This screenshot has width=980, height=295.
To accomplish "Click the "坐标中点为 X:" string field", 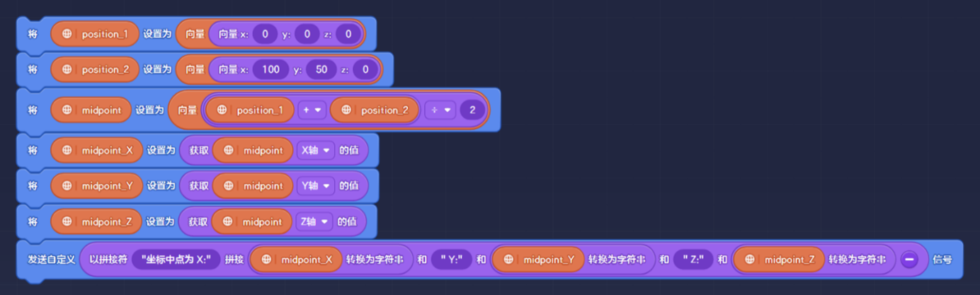I will (176, 260).
